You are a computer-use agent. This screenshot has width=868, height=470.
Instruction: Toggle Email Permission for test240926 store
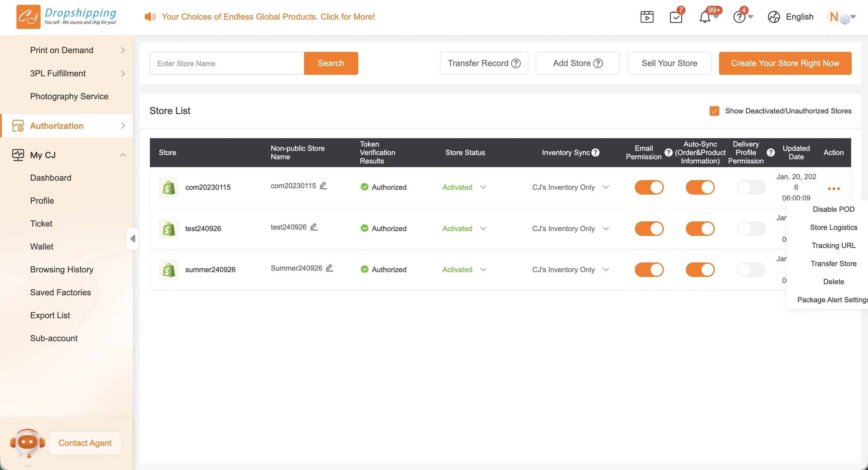point(649,228)
